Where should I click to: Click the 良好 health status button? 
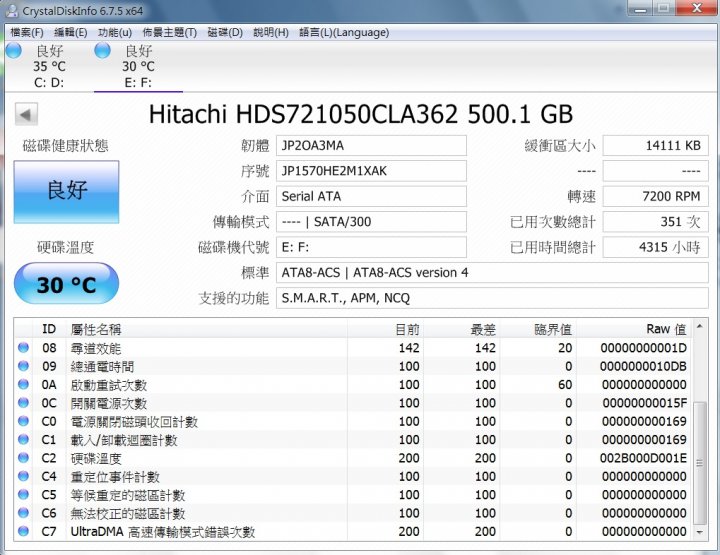coord(67,192)
